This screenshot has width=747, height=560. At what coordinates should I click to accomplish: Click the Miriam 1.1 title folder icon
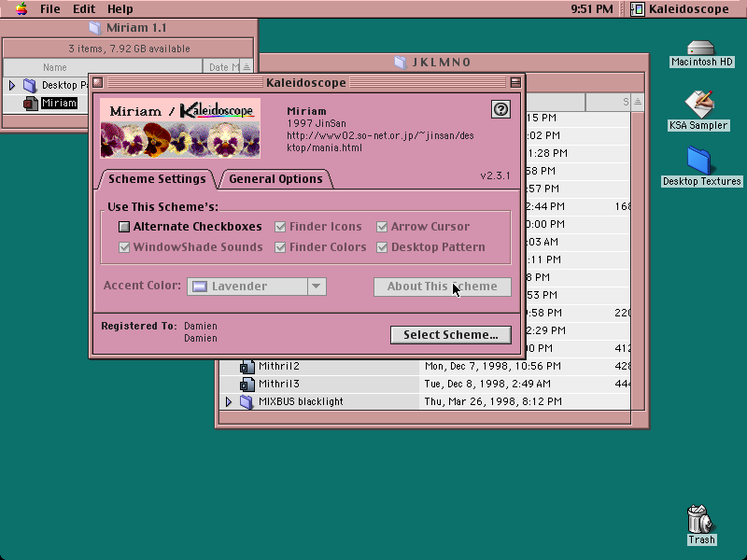point(95,28)
